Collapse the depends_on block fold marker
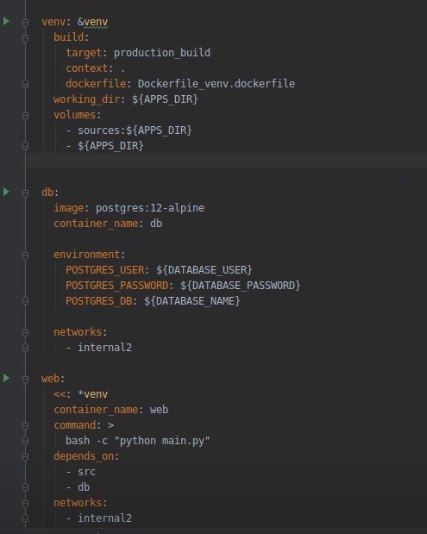 [25, 456]
